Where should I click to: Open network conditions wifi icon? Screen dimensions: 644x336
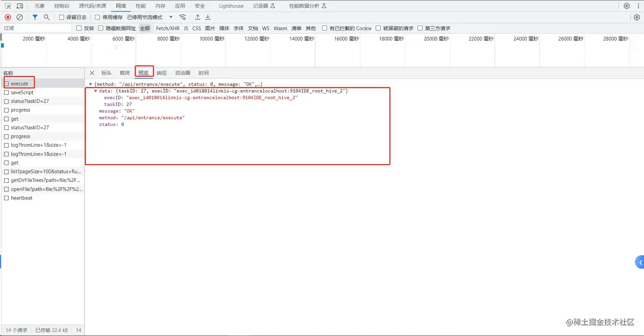tap(183, 17)
